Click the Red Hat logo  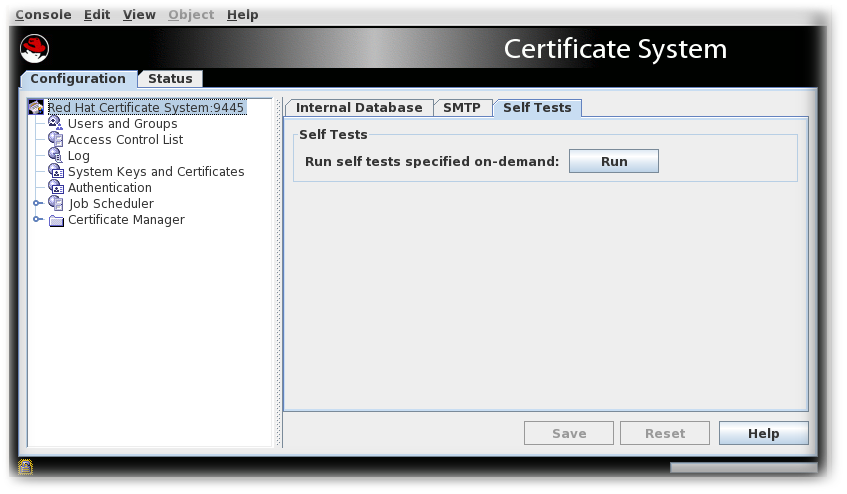click(34, 49)
